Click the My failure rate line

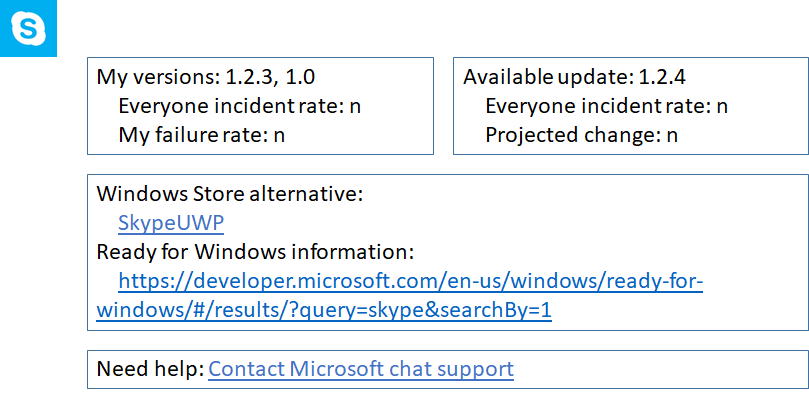[x=202, y=135]
